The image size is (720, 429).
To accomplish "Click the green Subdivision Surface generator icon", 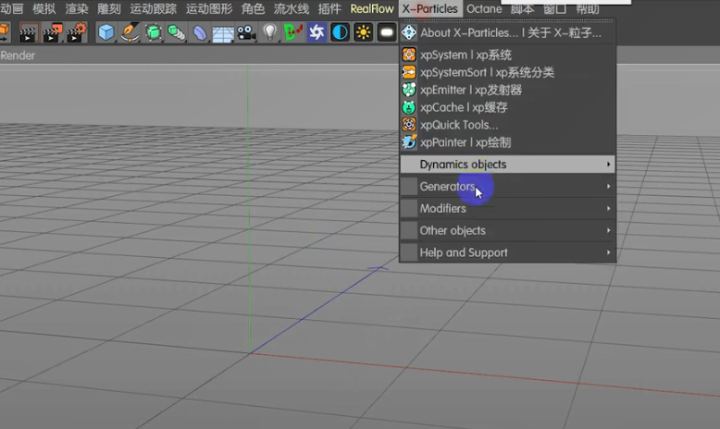I will (x=153, y=33).
